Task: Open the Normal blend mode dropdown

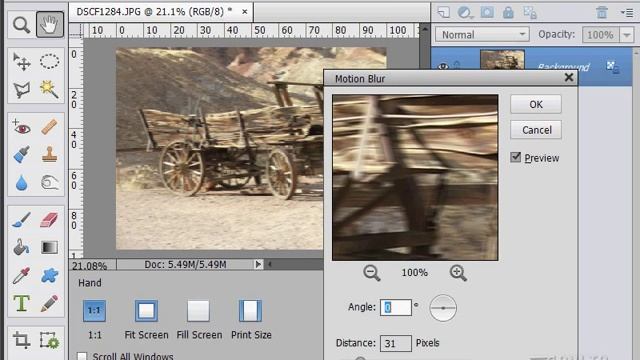Action: coord(482,35)
